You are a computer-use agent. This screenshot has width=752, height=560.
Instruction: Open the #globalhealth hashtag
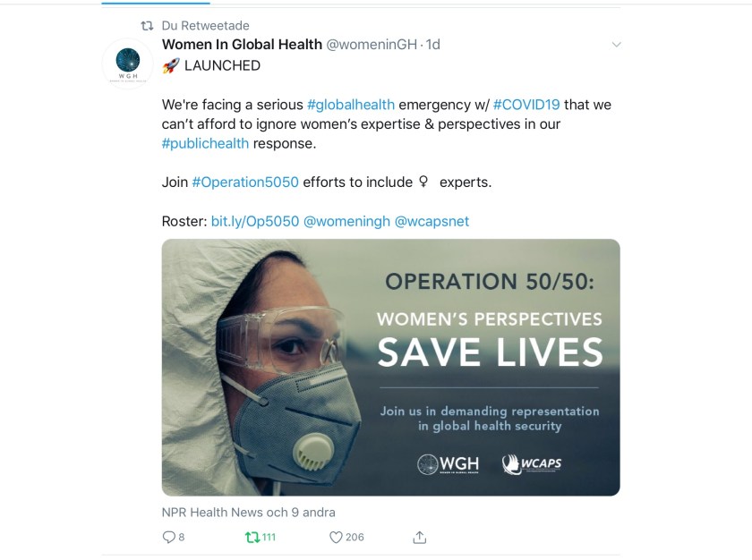(351, 105)
